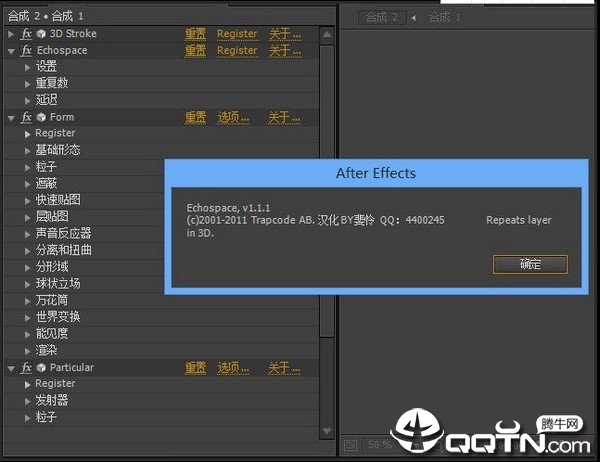The width and height of the screenshot is (600, 462).
Task: Open 选项... for the Form effect
Action: click(233, 117)
